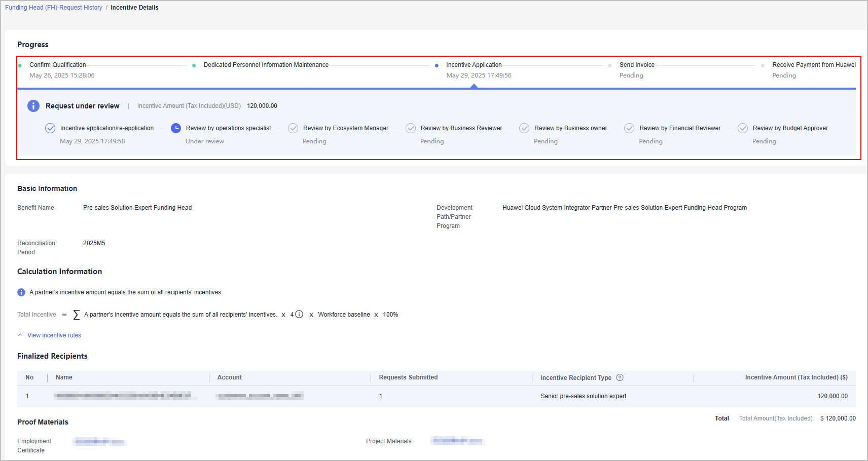
Task: Click the info icon beside multiplier 4 in formula
Action: (299, 314)
